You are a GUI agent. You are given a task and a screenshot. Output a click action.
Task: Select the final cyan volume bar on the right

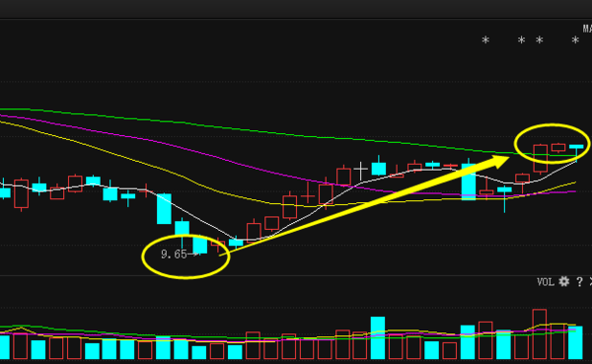pos(575,342)
